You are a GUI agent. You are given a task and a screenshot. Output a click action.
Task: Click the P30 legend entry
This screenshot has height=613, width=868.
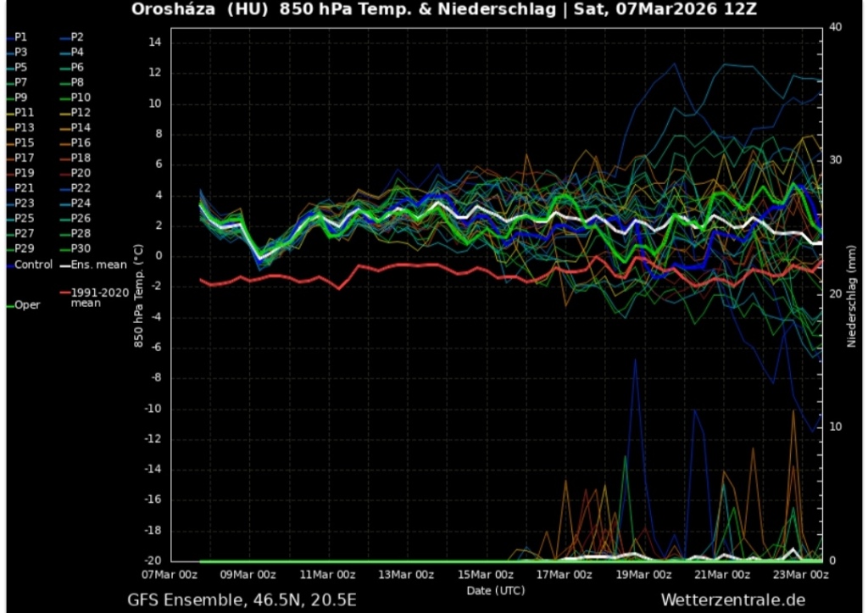coord(80,248)
